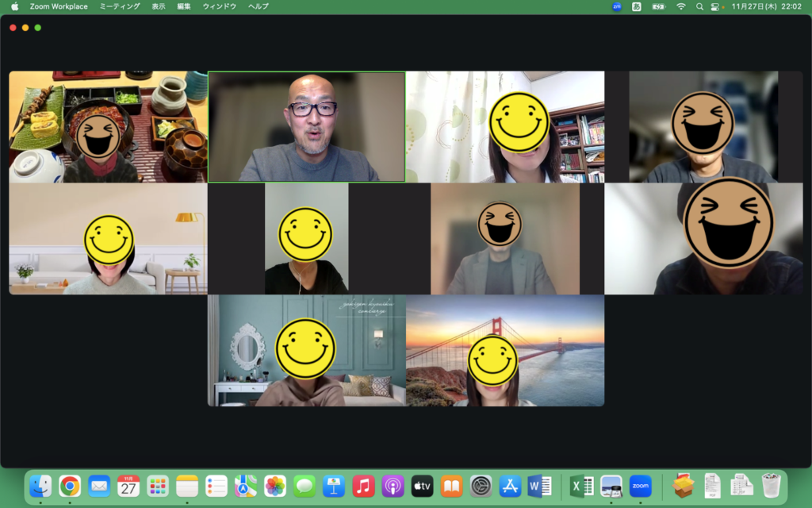Viewport: 812px width, 508px height.
Task: Launch the Photos app in dock
Action: tap(275, 486)
